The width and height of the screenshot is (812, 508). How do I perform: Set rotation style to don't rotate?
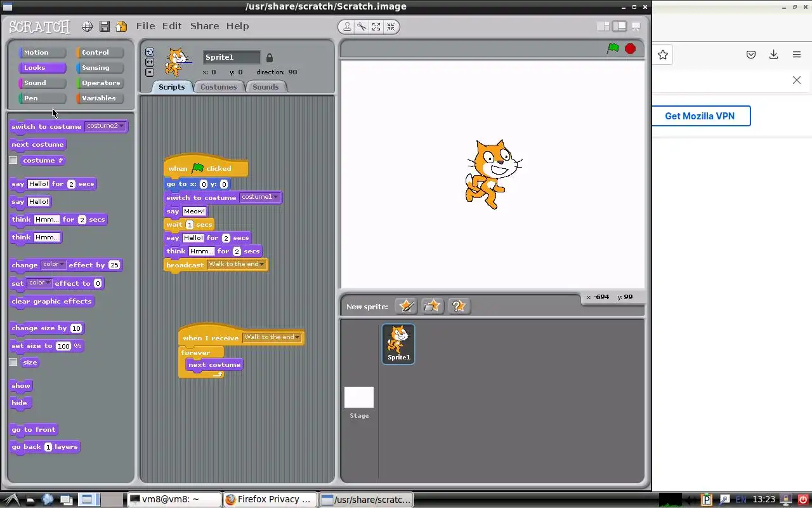[x=150, y=72]
